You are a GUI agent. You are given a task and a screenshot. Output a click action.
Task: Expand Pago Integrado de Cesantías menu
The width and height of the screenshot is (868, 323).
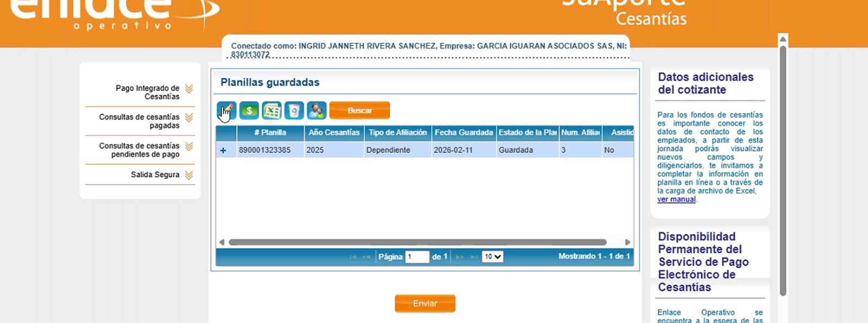point(189,89)
